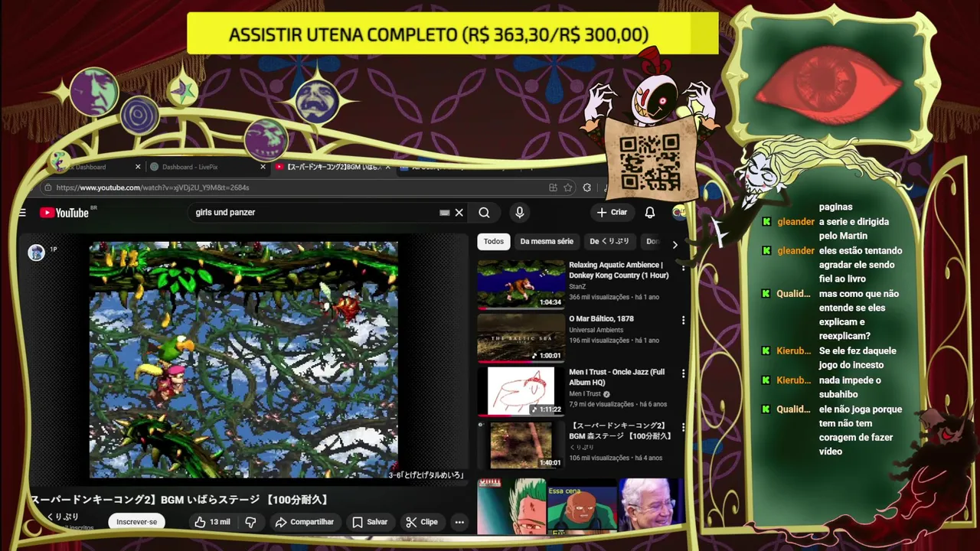This screenshot has width=980, height=551.
Task: Open the green-haired character Short thumbnail
Action: [511, 506]
